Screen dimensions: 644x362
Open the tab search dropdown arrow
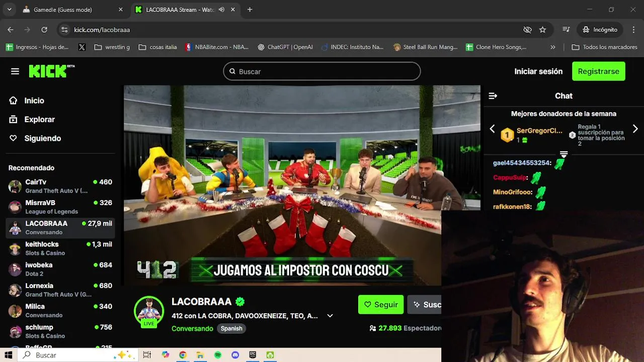point(9,10)
